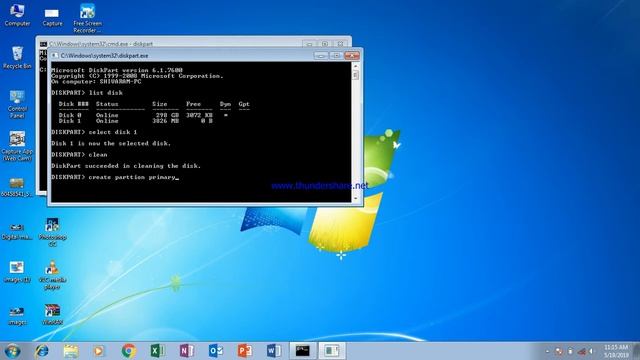Click the diskpart scrollbar up arrow
The width and height of the screenshot is (640, 360).
click(x=356, y=66)
